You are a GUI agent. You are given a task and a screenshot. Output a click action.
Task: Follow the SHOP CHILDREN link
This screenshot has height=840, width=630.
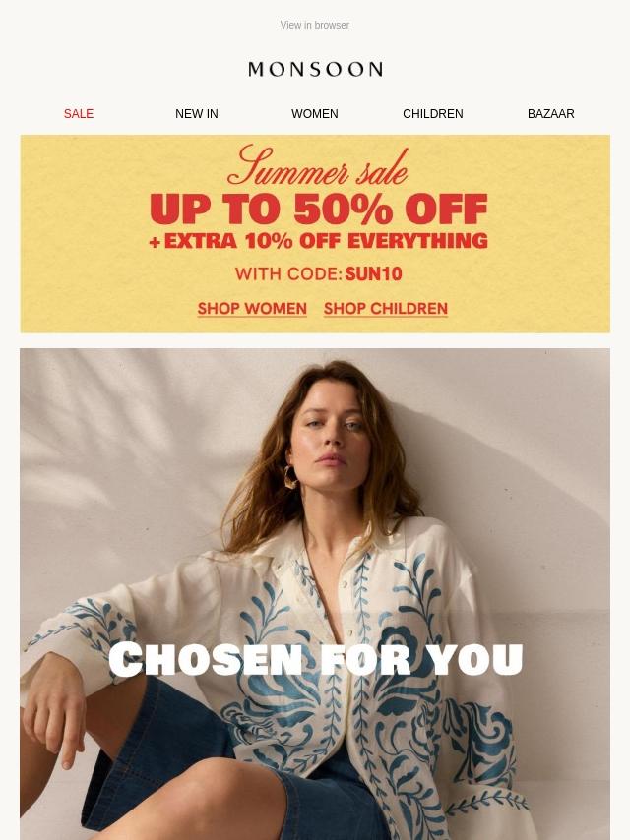point(386,309)
